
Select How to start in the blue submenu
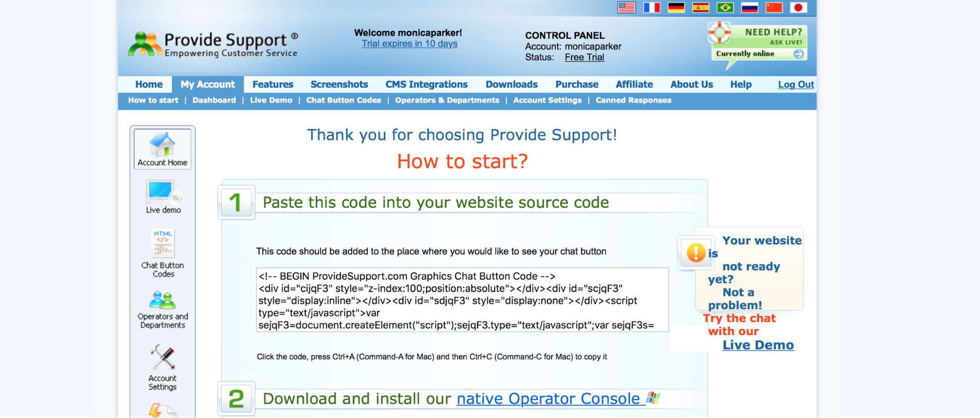tap(153, 100)
